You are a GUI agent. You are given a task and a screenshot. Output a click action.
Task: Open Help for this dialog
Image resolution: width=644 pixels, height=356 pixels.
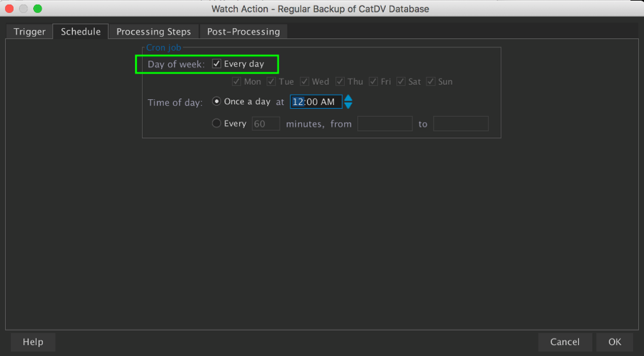tap(33, 342)
